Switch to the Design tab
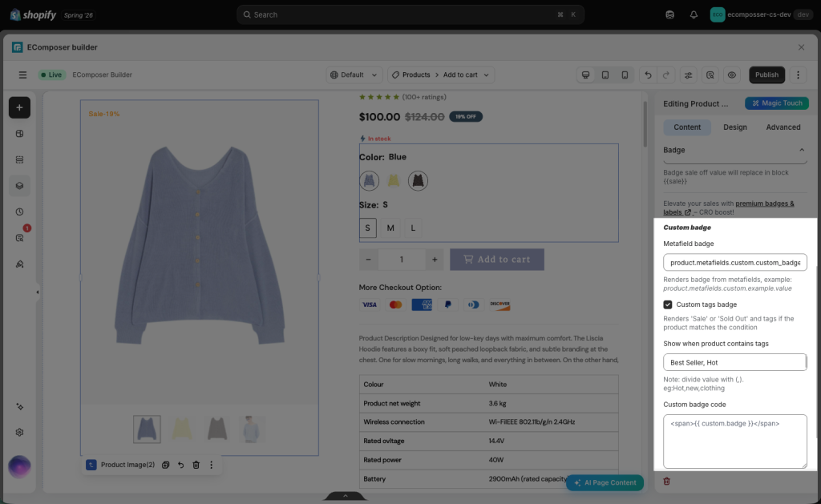The width and height of the screenshot is (821, 504). click(734, 127)
